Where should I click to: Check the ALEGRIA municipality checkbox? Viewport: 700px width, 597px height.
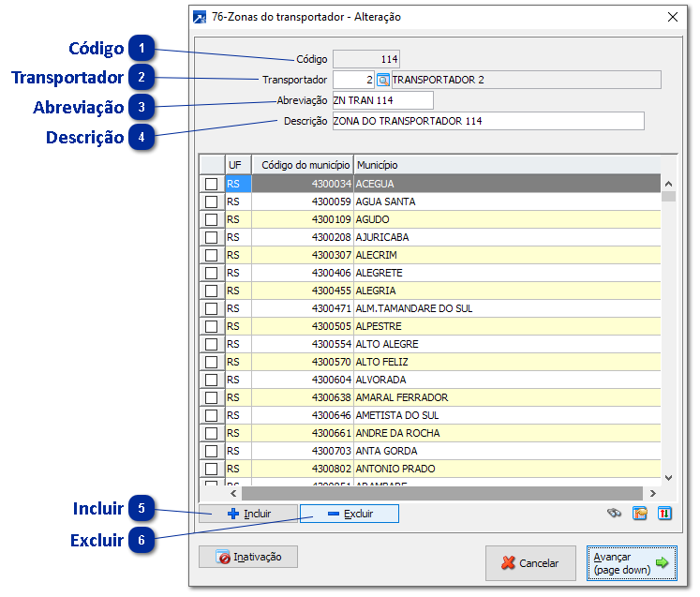pyautogui.click(x=211, y=291)
